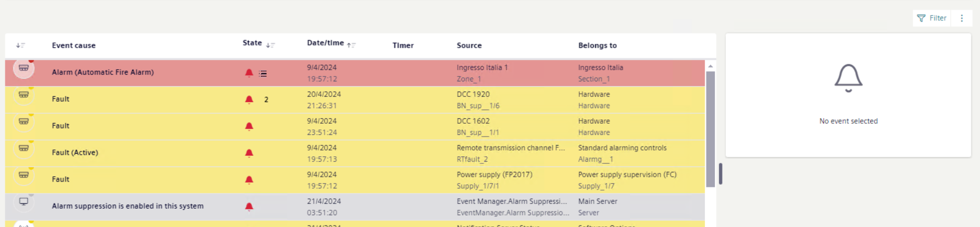The image size is (980, 227).
Task: Click the red bell on the DCC 1920 fault row
Action: click(x=249, y=100)
